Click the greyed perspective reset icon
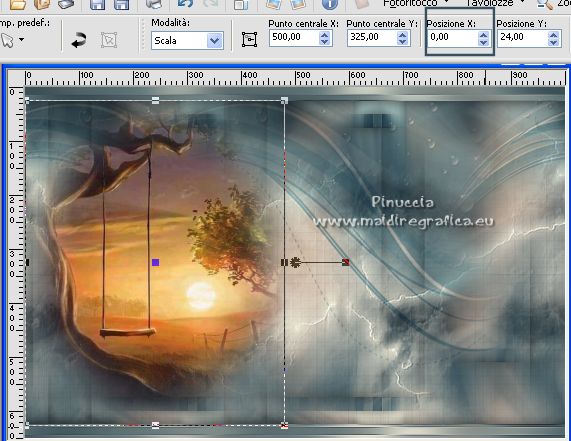Viewport: 571px width, 441px height. pyautogui.click(x=109, y=40)
